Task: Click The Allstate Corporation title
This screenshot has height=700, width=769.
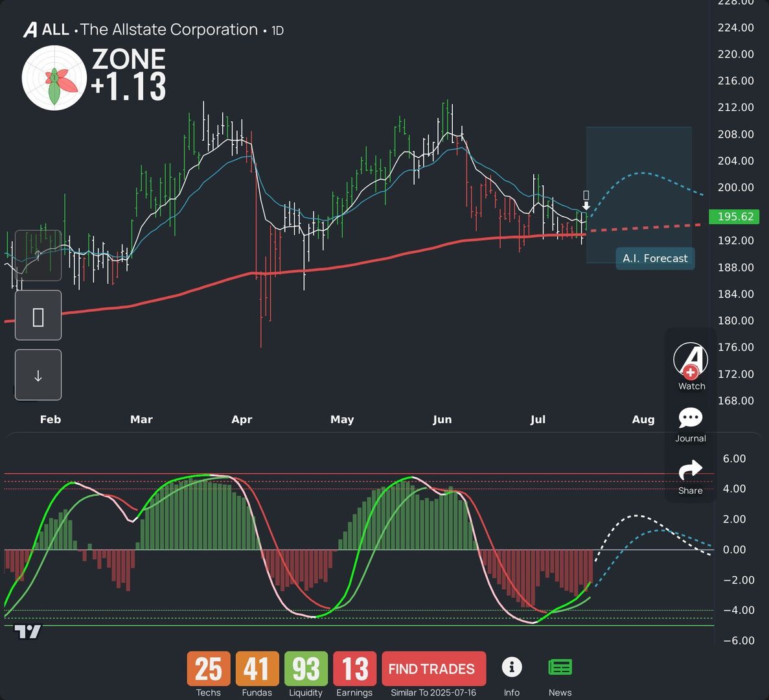Action: click(169, 30)
